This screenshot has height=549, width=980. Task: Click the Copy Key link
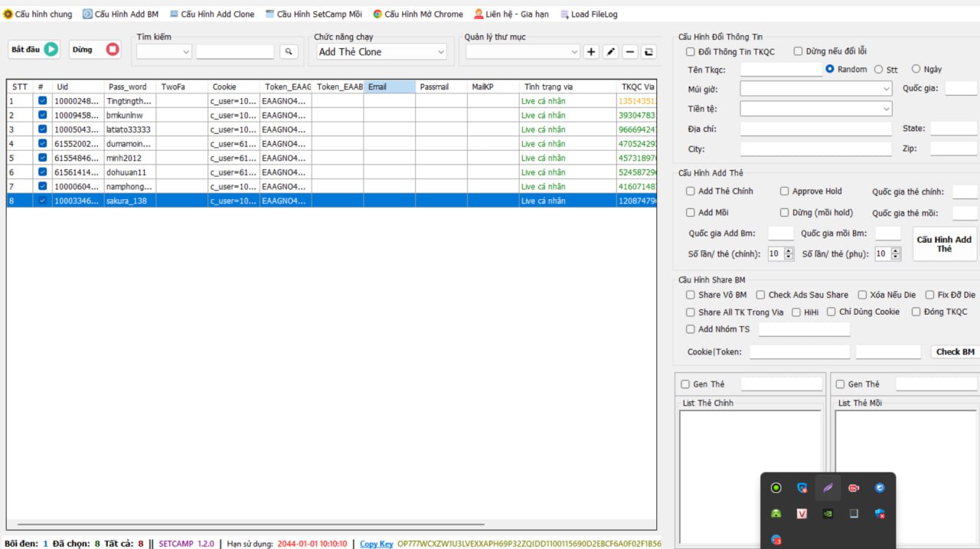(376, 544)
